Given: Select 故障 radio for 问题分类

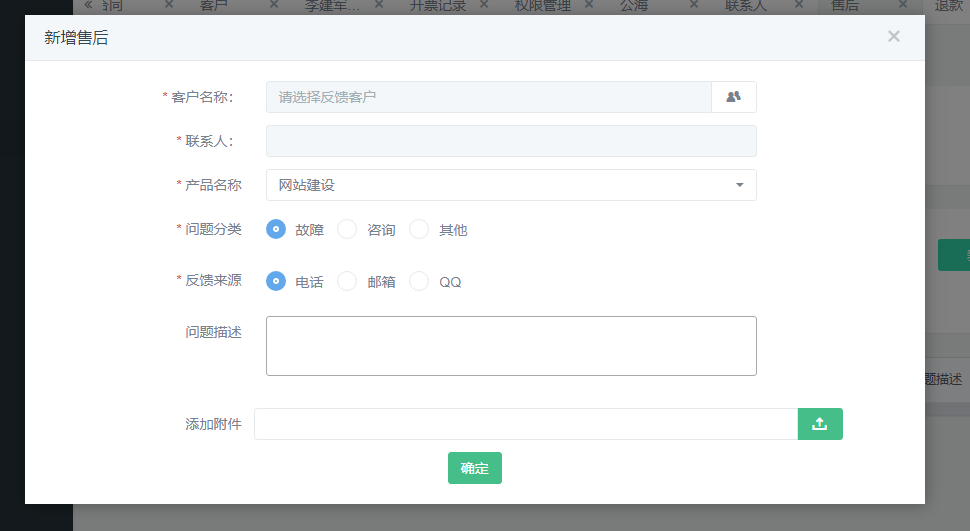Looking at the screenshot, I should click(276, 230).
